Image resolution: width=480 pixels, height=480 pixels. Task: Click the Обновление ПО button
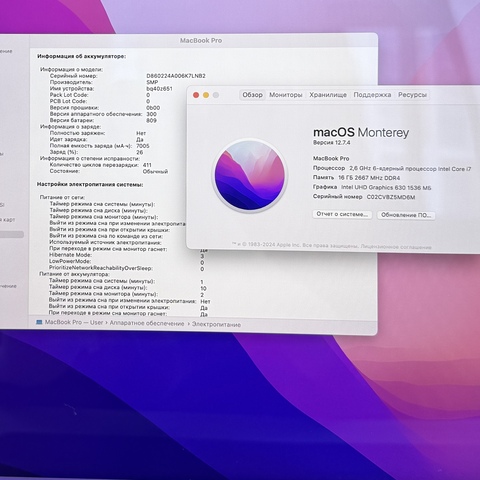point(406,215)
